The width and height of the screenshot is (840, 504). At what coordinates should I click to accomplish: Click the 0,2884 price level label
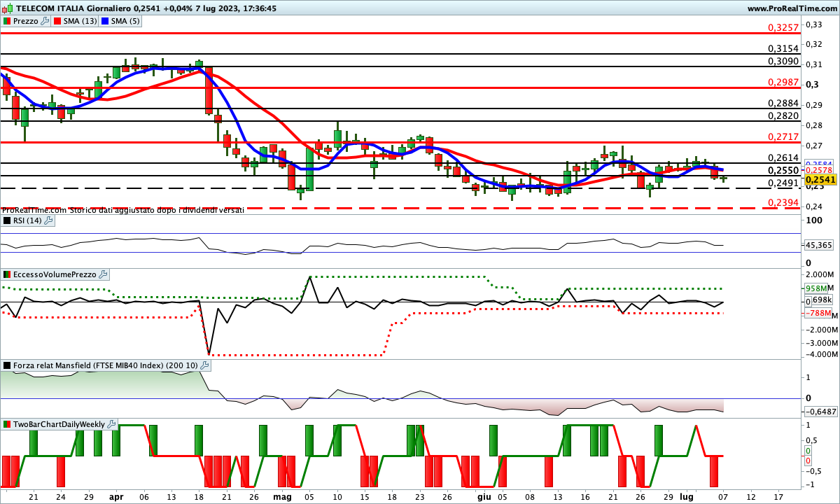[783, 103]
